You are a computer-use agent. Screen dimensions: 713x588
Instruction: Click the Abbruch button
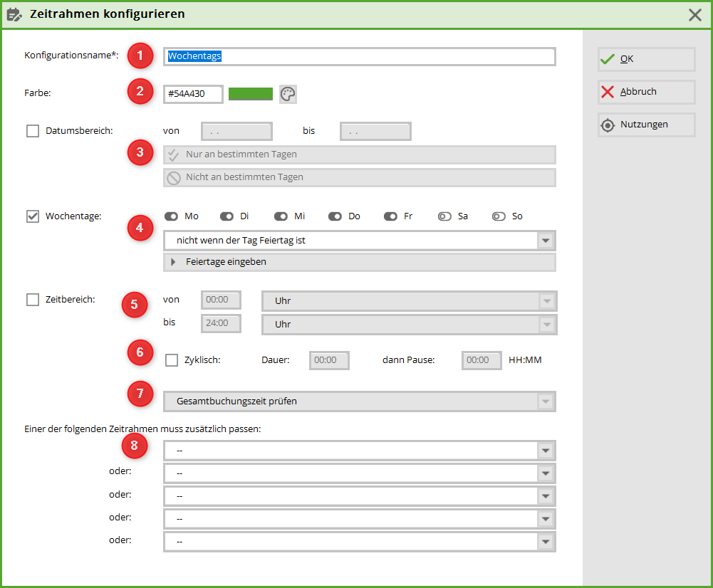pyautogui.click(x=646, y=92)
